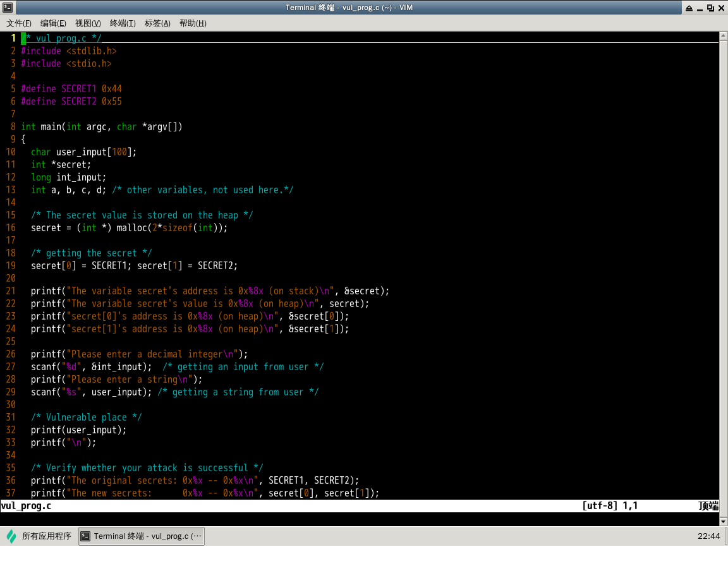Click the scrollbar down arrow

point(723,521)
